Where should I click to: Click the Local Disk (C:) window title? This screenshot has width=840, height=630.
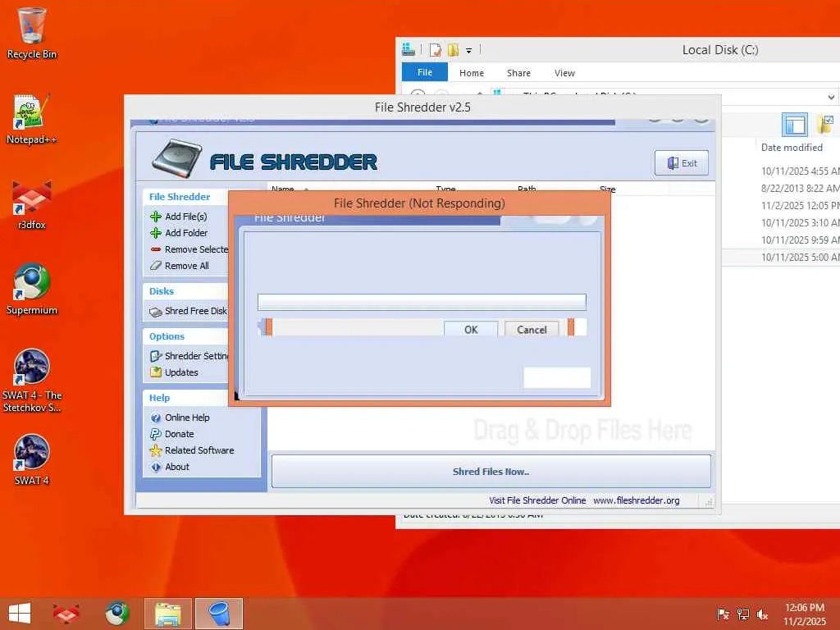720,50
